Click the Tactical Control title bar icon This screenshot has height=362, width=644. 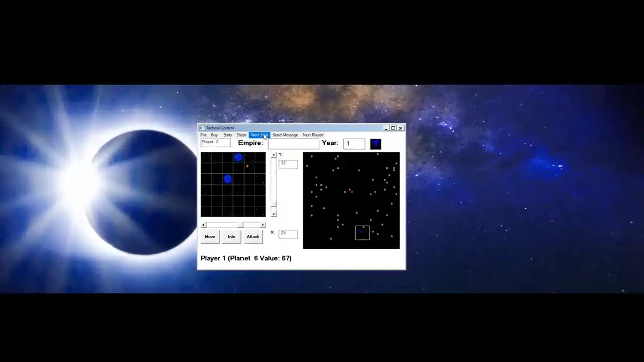click(x=202, y=128)
